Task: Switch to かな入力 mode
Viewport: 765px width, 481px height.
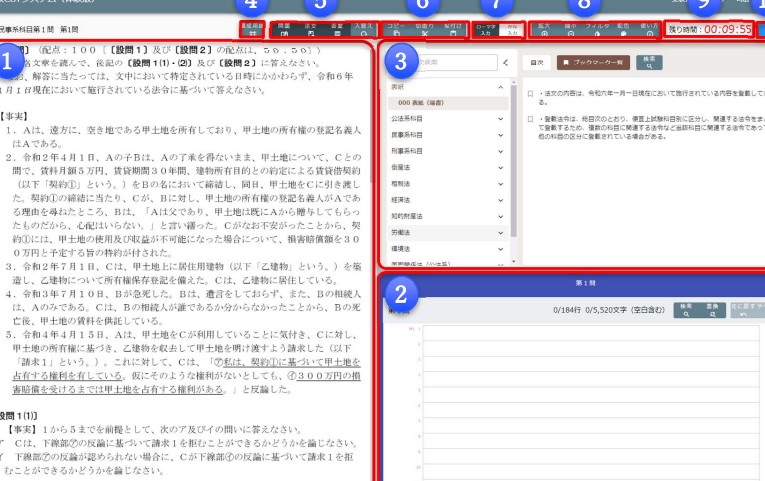Action: pos(512,30)
